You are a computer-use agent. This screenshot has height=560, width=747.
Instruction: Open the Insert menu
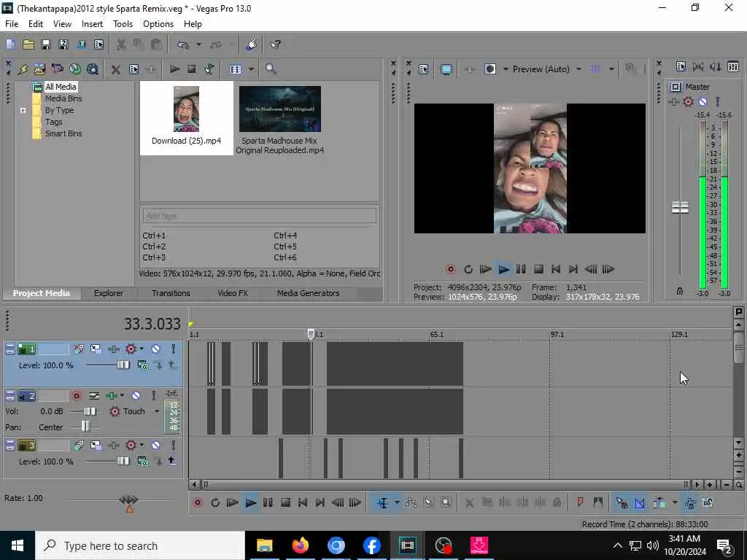[92, 24]
